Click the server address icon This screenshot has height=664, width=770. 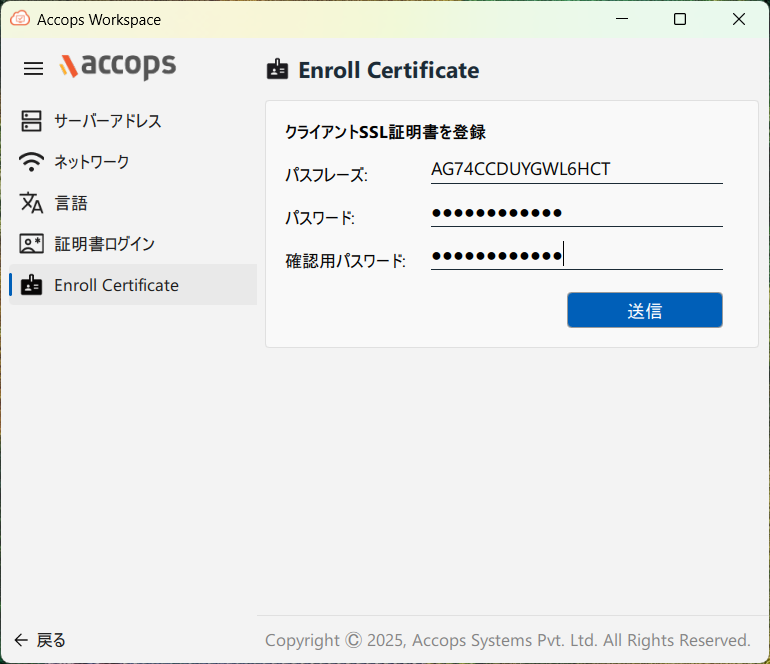[31, 121]
